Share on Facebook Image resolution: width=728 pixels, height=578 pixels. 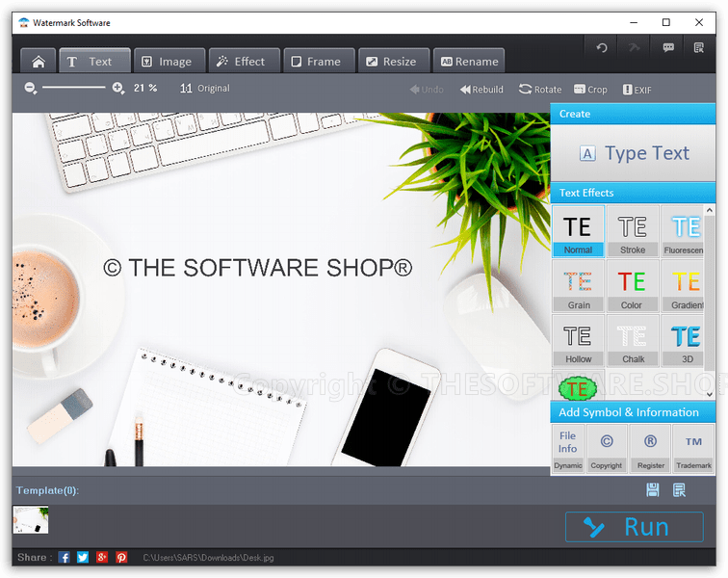[x=65, y=557]
